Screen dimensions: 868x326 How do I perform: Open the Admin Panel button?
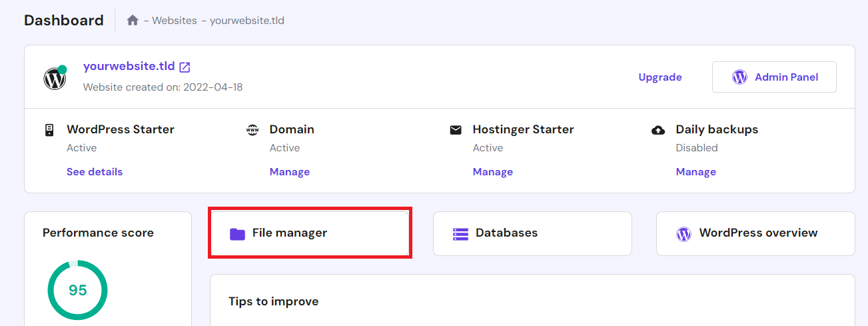pyautogui.click(x=774, y=77)
